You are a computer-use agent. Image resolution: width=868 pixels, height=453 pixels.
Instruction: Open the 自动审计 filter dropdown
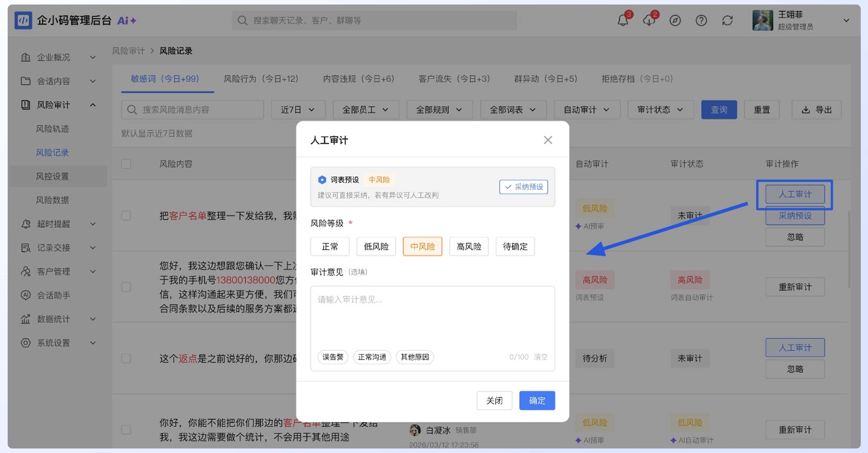click(x=587, y=110)
